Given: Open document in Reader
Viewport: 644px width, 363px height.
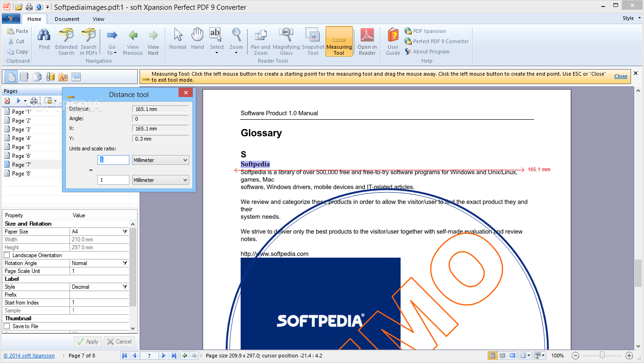Looking at the screenshot, I should click(367, 42).
